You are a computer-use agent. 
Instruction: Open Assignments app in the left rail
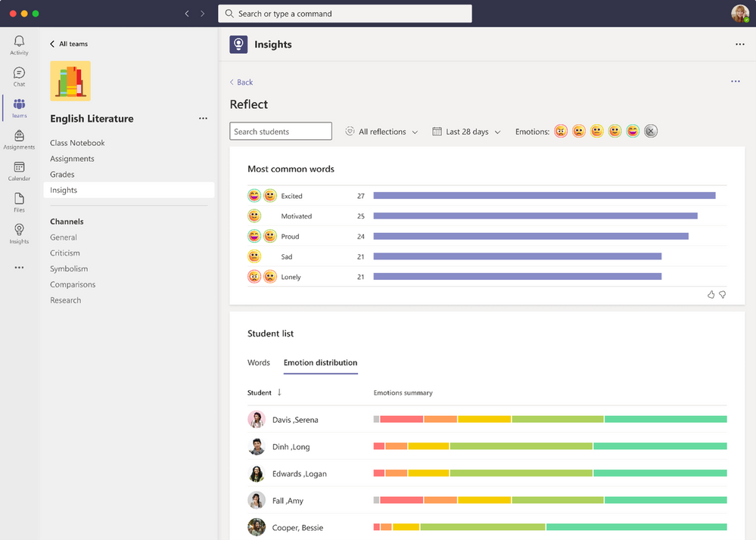[x=19, y=139]
